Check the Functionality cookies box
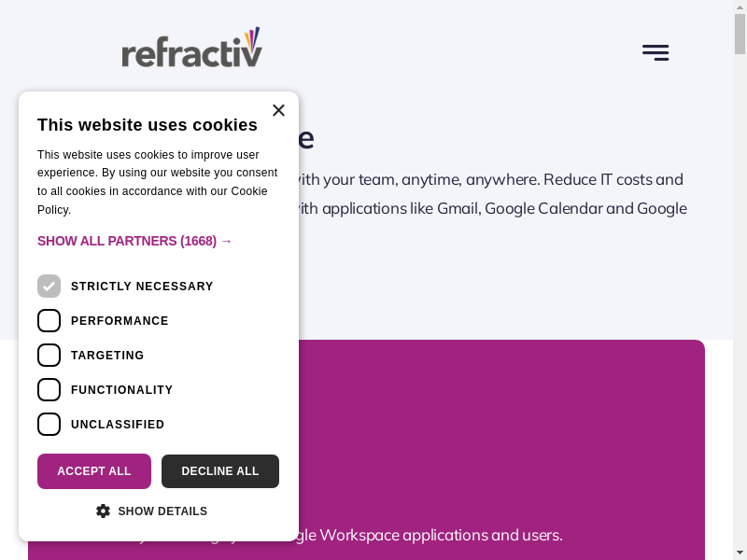Screen dimensions: 747x560 49,390
